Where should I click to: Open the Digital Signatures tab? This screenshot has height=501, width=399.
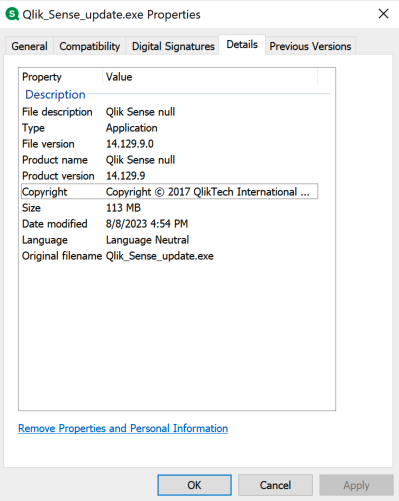(x=173, y=46)
